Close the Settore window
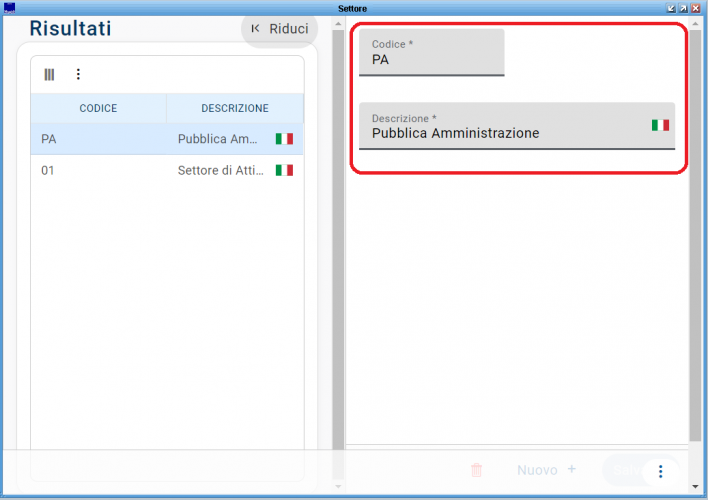 696,8
